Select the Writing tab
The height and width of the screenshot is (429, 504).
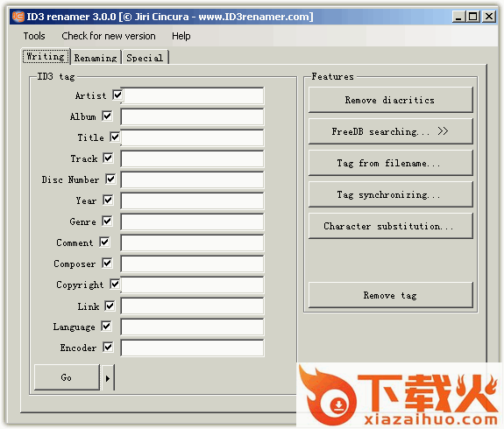click(x=46, y=57)
